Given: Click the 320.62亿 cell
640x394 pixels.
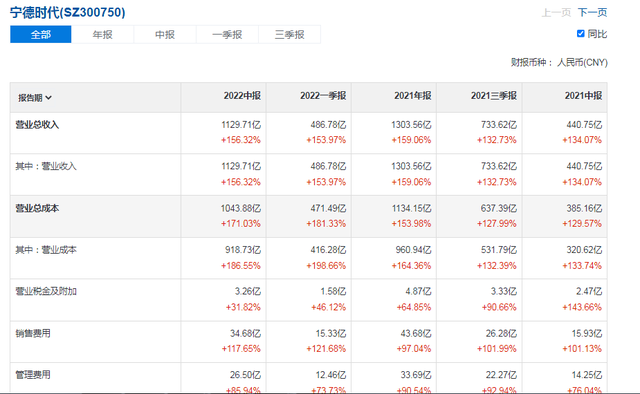Looking at the screenshot, I should 584,250.
